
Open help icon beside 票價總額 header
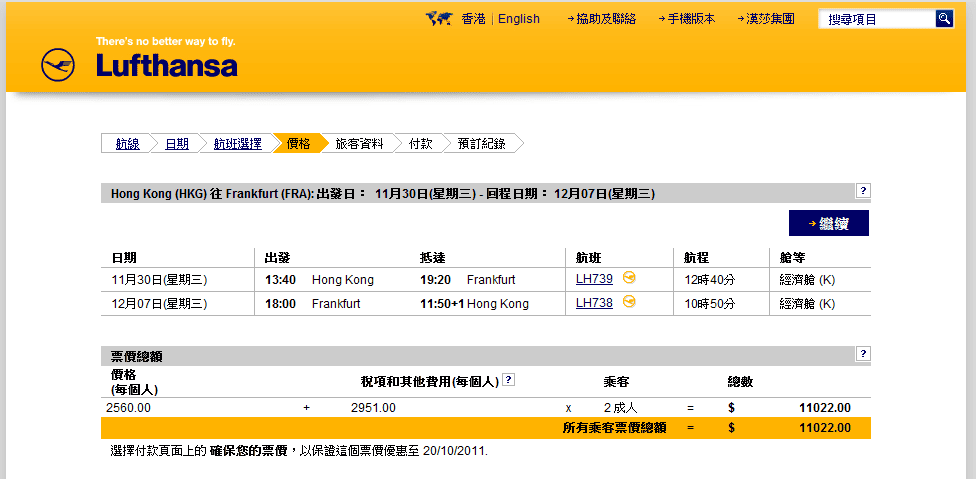tap(863, 354)
